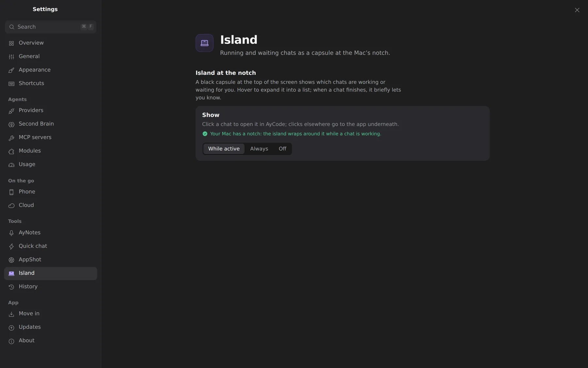The height and width of the screenshot is (368, 588).
Task: Go to Quick chat settings
Action: tap(51, 246)
